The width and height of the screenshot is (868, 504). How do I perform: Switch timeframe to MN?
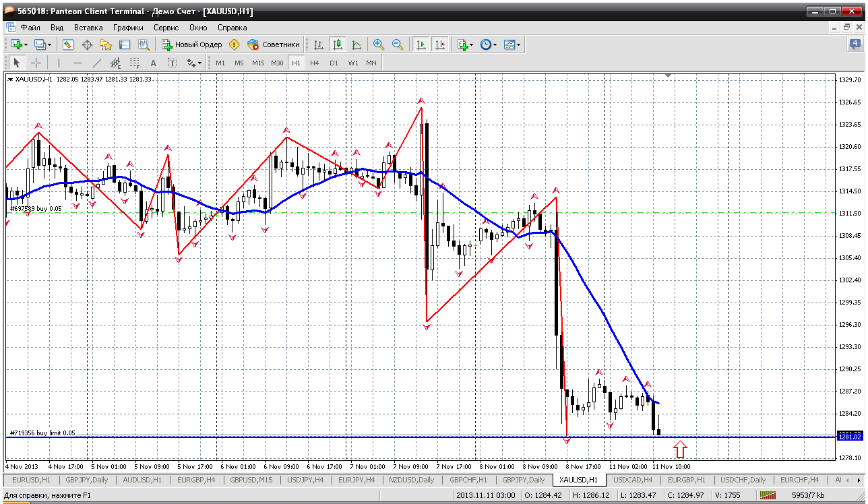coord(371,63)
